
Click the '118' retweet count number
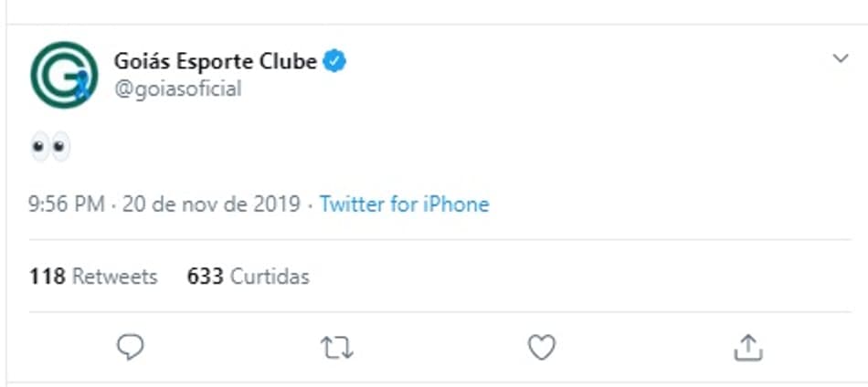click(47, 276)
